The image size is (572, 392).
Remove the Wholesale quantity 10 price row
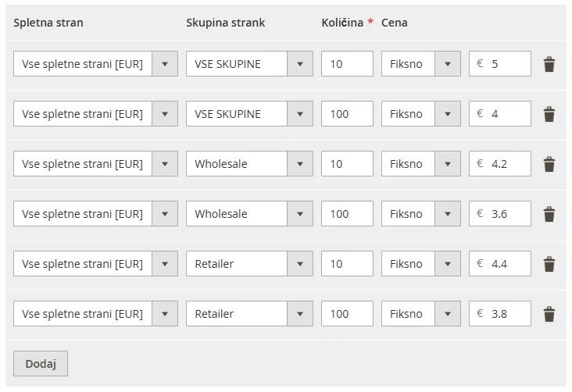[x=549, y=164]
